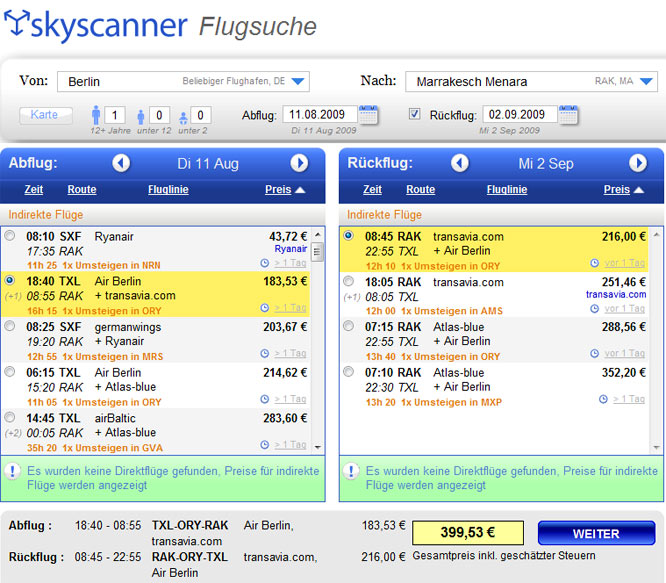This screenshot has width=666, height=583.
Task: Sort Rückflug flights by Fluglinie
Action: pyautogui.click(x=507, y=189)
